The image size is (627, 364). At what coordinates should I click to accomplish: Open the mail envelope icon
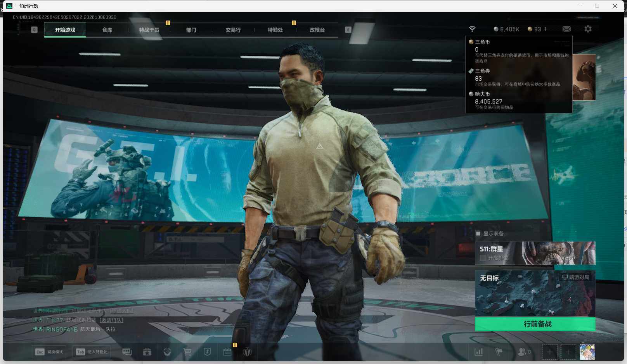click(566, 29)
